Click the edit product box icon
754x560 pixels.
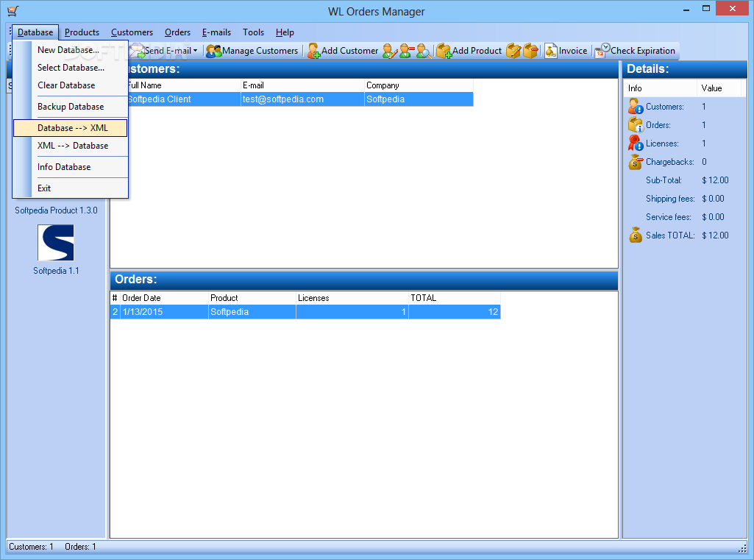(513, 51)
